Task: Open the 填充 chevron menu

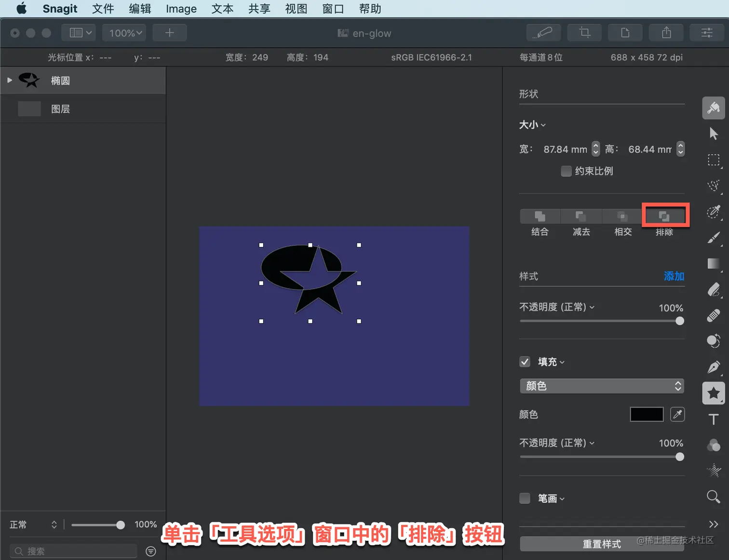Action: point(562,362)
